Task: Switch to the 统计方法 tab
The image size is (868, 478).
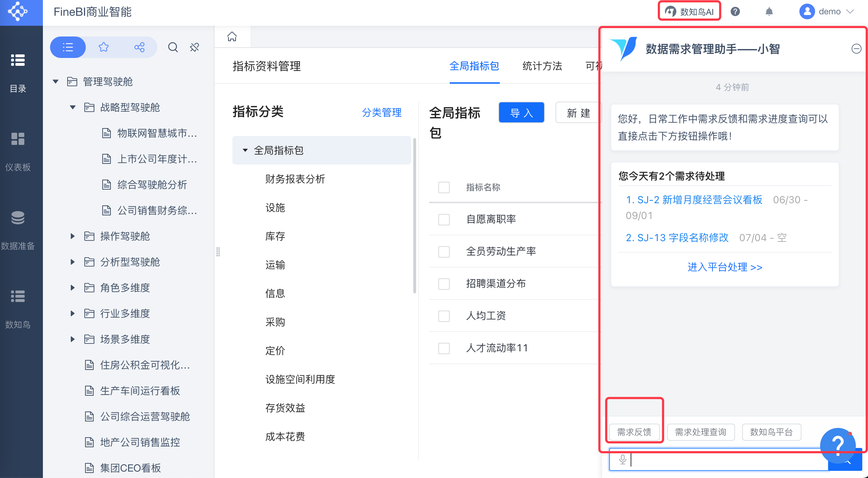Action: pyautogui.click(x=542, y=66)
